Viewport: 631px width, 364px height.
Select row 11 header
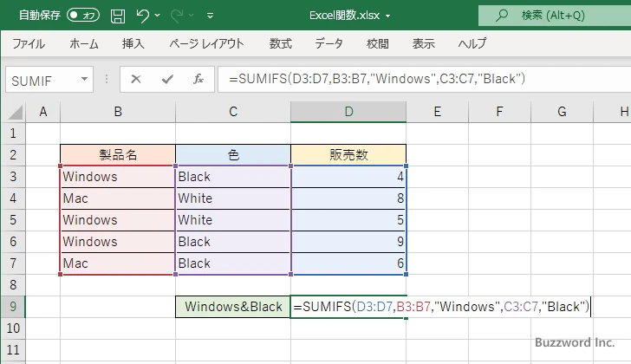13,350
